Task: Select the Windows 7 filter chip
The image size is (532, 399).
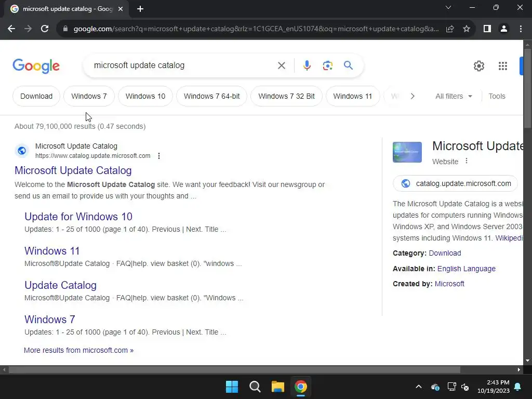Action: [89, 96]
